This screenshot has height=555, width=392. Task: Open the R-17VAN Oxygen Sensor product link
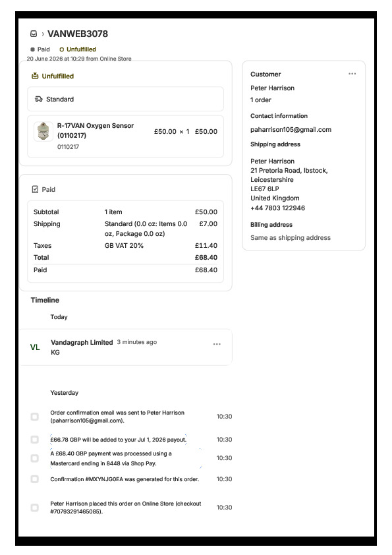tap(96, 131)
